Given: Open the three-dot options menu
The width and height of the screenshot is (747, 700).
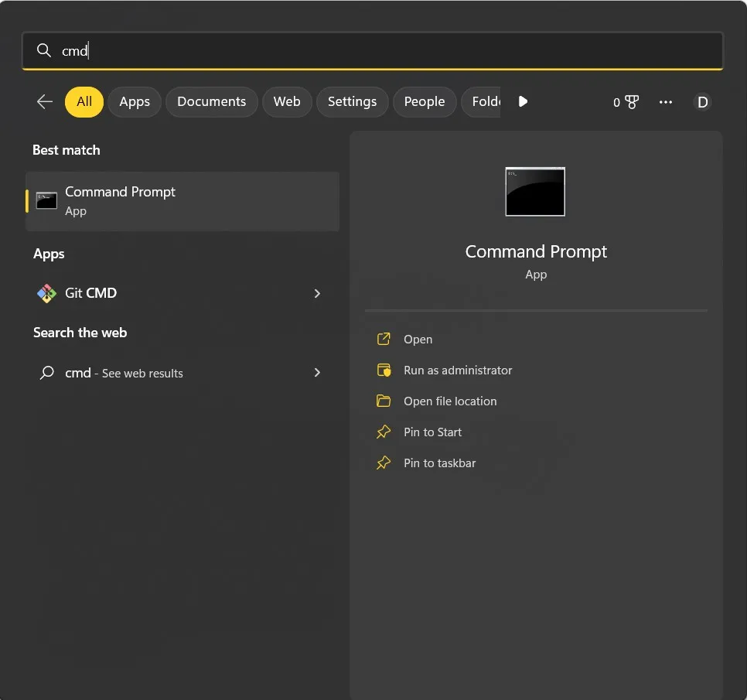Looking at the screenshot, I should coord(666,102).
